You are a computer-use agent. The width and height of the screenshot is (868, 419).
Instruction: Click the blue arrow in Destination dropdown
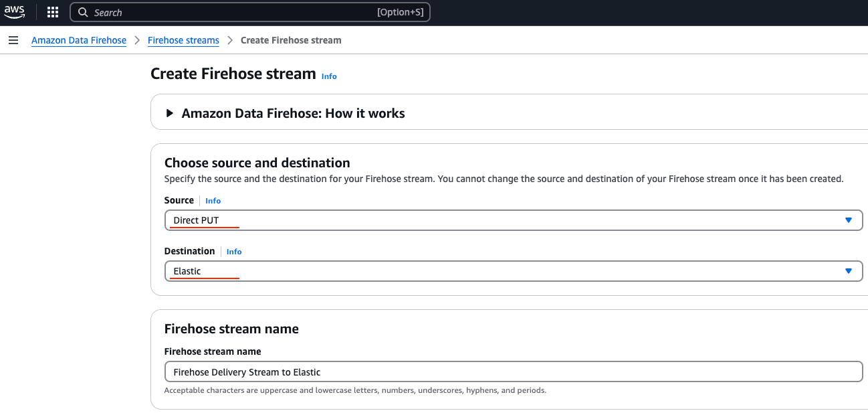848,271
